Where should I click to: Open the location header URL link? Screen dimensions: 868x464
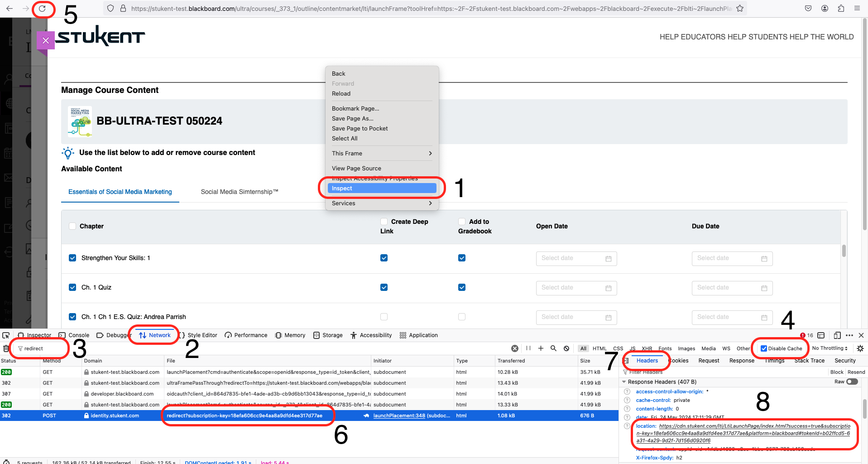click(x=743, y=433)
